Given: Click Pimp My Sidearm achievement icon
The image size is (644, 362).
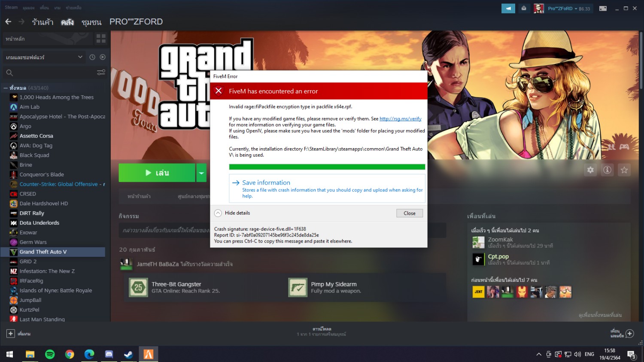Looking at the screenshot, I should (x=298, y=287).
